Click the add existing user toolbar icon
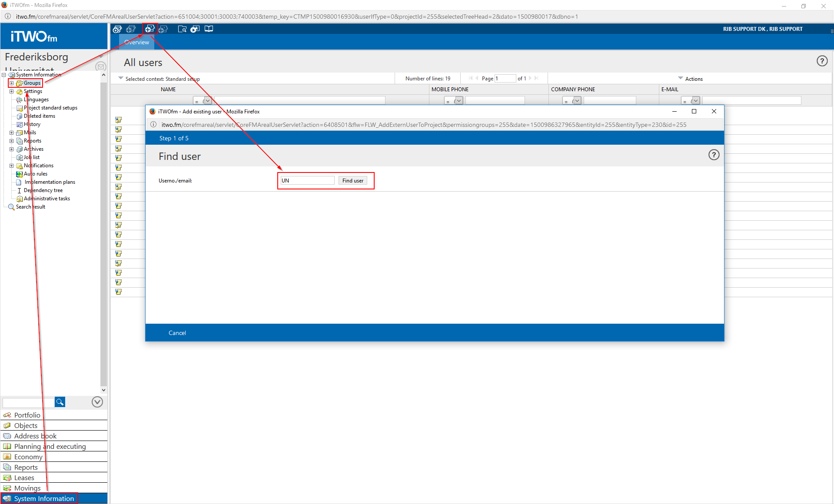 click(150, 29)
